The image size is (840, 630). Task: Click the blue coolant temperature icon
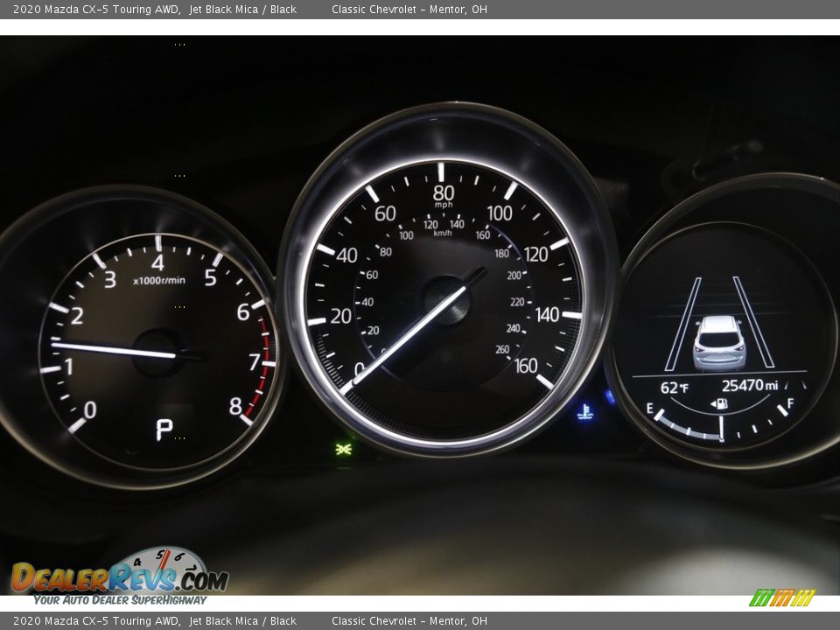pos(585,411)
